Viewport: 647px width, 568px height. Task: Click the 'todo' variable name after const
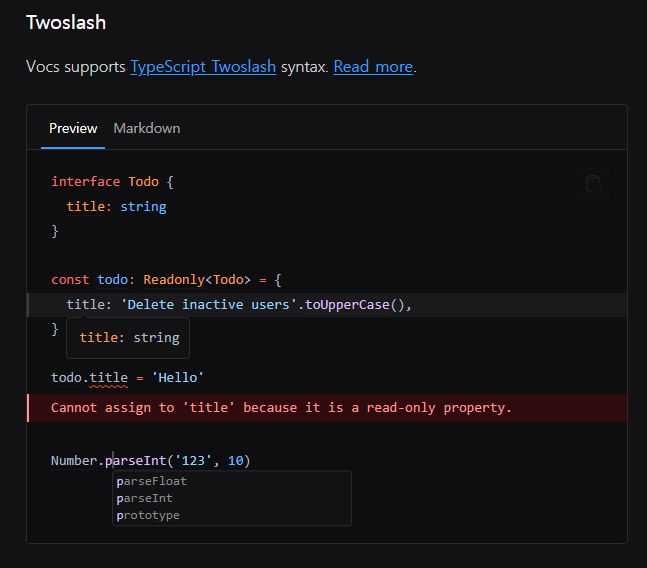tap(113, 280)
